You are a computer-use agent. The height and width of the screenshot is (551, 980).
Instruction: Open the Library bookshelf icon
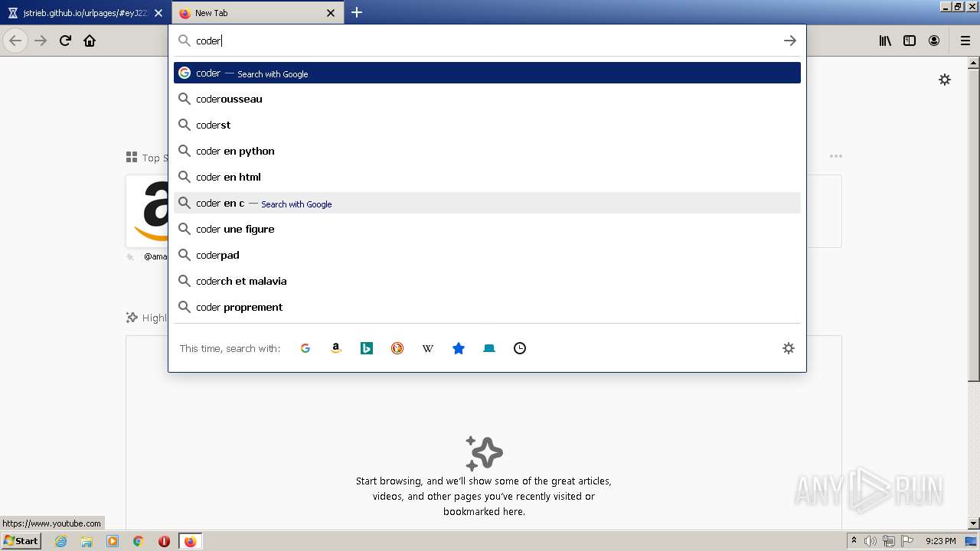click(885, 41)
